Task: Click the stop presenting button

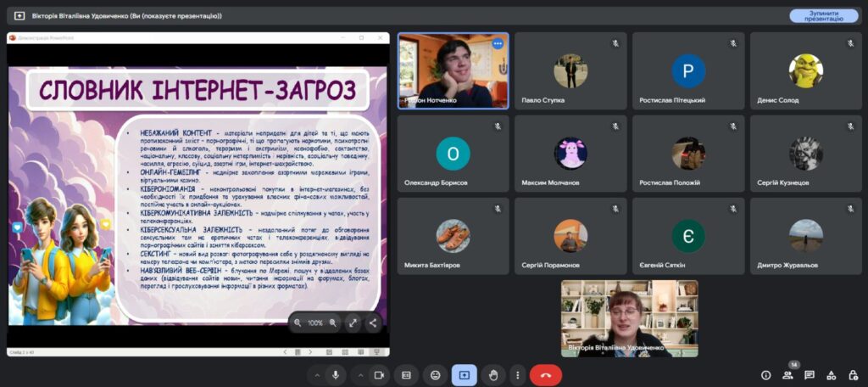Action: (823, 15)
